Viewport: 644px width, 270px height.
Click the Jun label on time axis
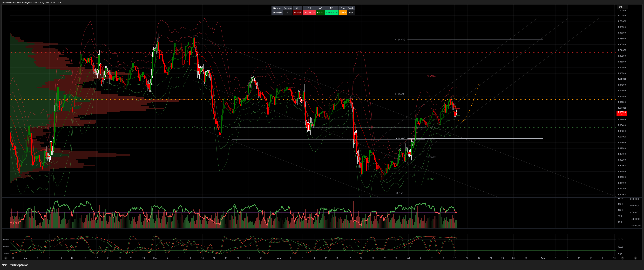[x=279, y=258]
